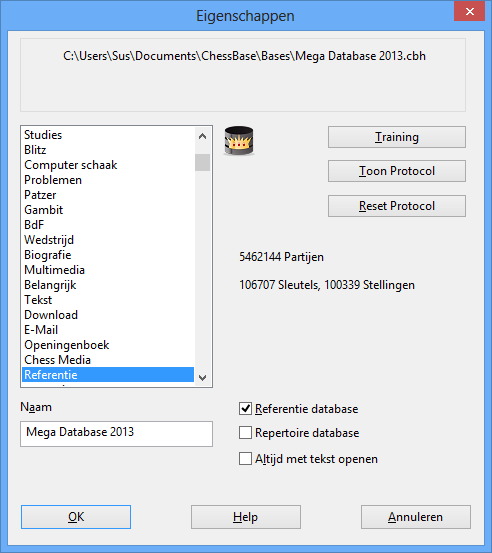The width and height of the screenshot is (492, 553).
Task: Click Toon Protocol button
Action: pos(397,171)
